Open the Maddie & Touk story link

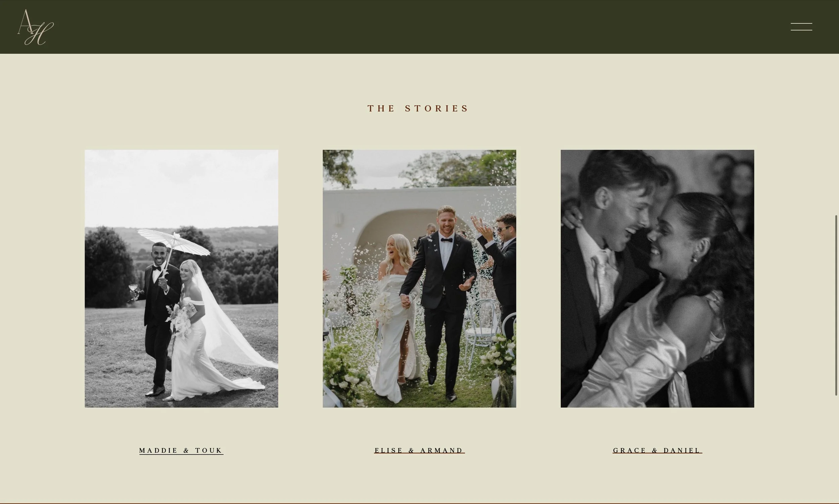point(181,450)
